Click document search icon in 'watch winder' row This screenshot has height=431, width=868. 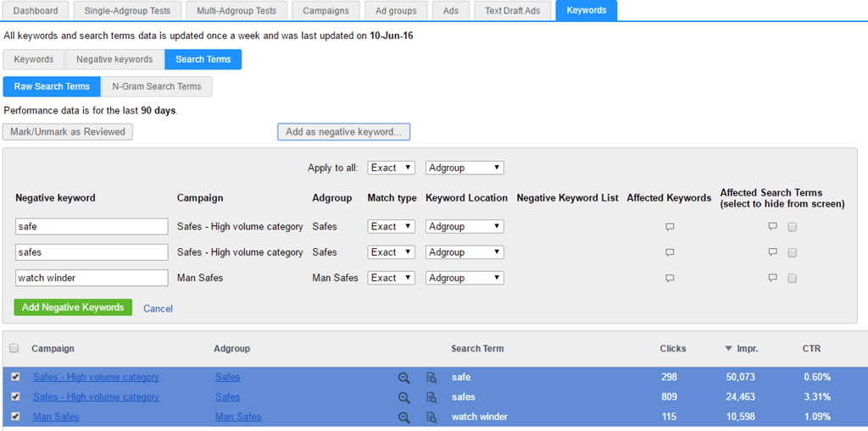(431, 417)
